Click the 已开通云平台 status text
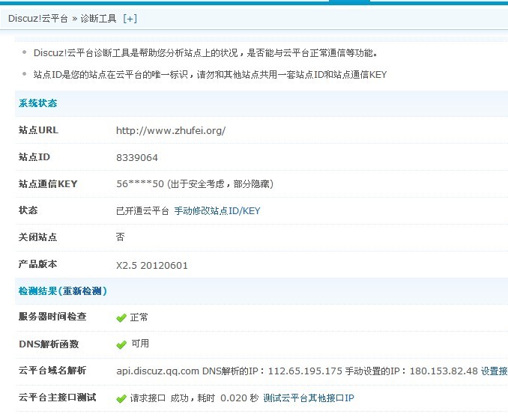Screen dimensions: 508x420 142,211
